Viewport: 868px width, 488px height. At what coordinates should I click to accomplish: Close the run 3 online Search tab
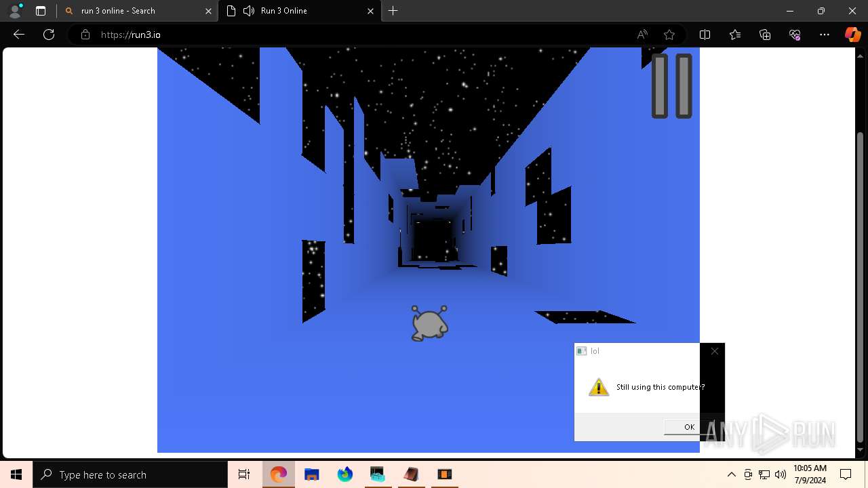[208, 11]
